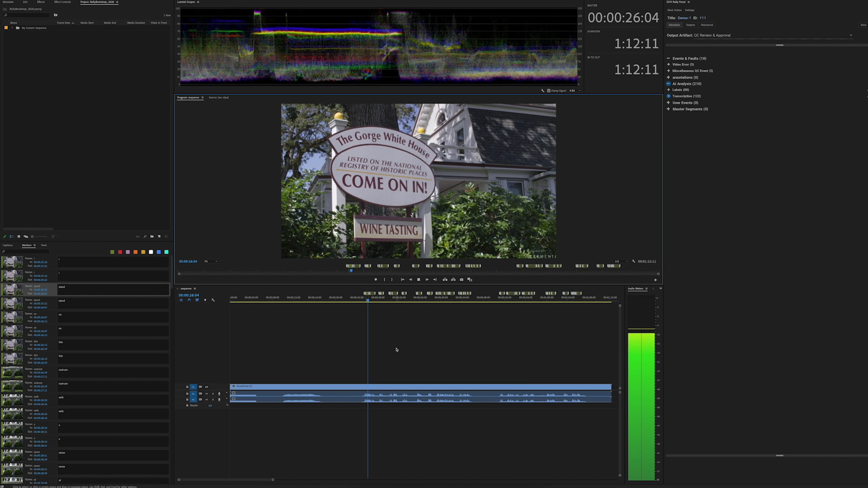Click the Mark In bracket button
This screenshot has width=868, height=488.
tap(384, 279)
